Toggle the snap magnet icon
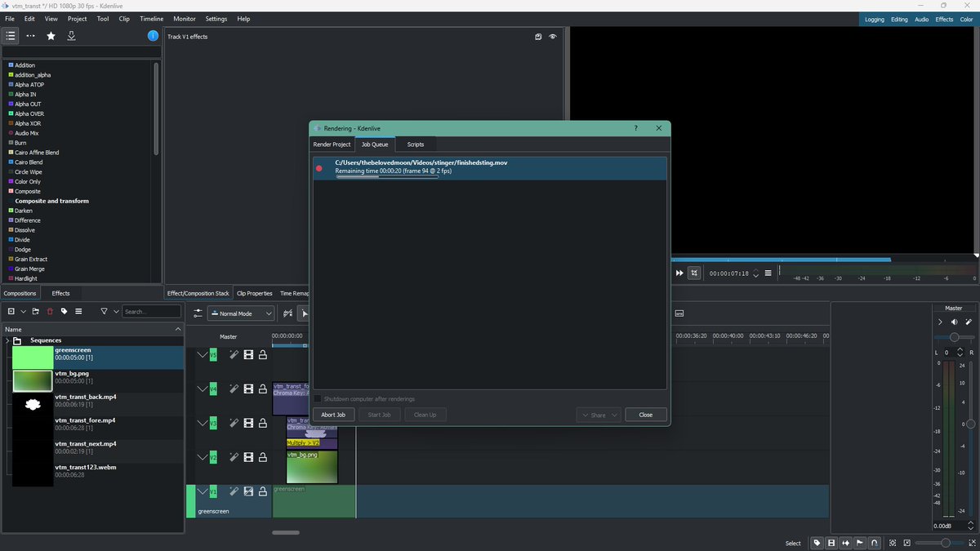The image size is (980, 551). click(x=875, y=543)
